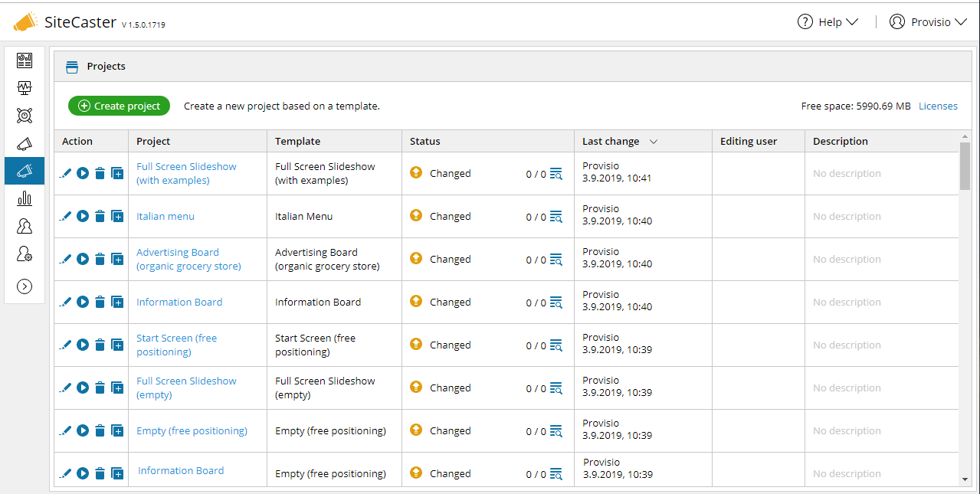Expand the sidebar with the arrow button

25,286
